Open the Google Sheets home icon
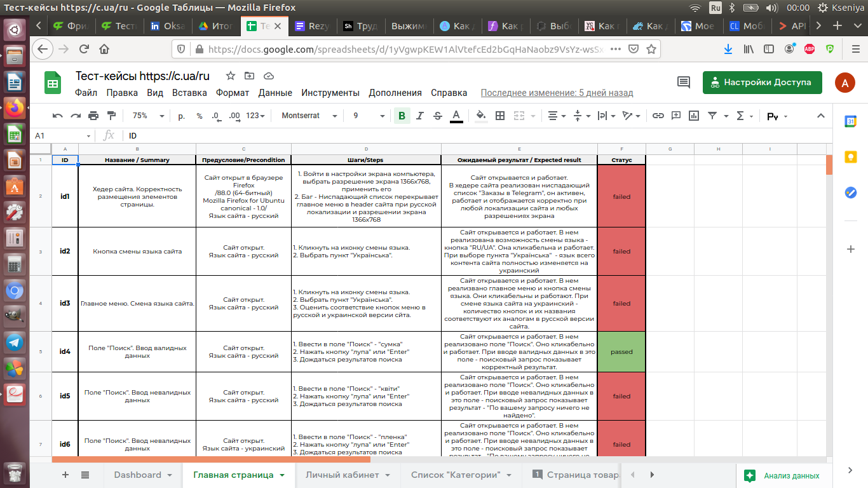The width and height of the screenshot is (868, 488). click(x=53, y=83)
